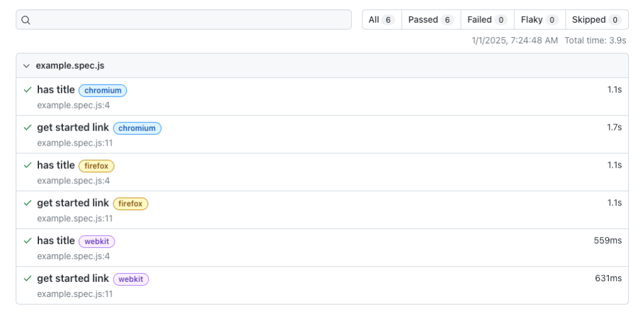The image size is (644, 319).
Task: Click the webkit badge on get started link
Action: (131, 279)
